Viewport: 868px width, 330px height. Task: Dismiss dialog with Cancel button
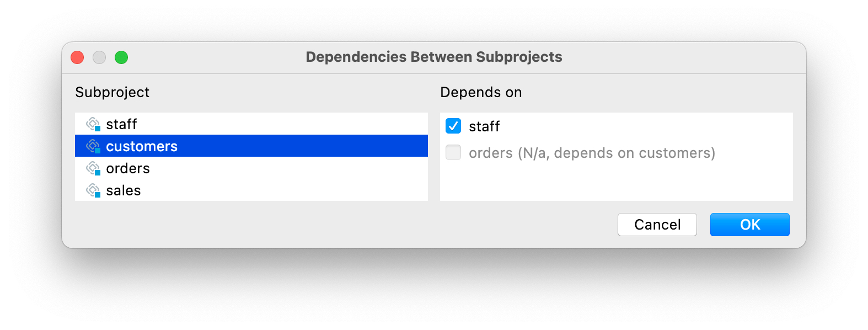coord(657,225)
